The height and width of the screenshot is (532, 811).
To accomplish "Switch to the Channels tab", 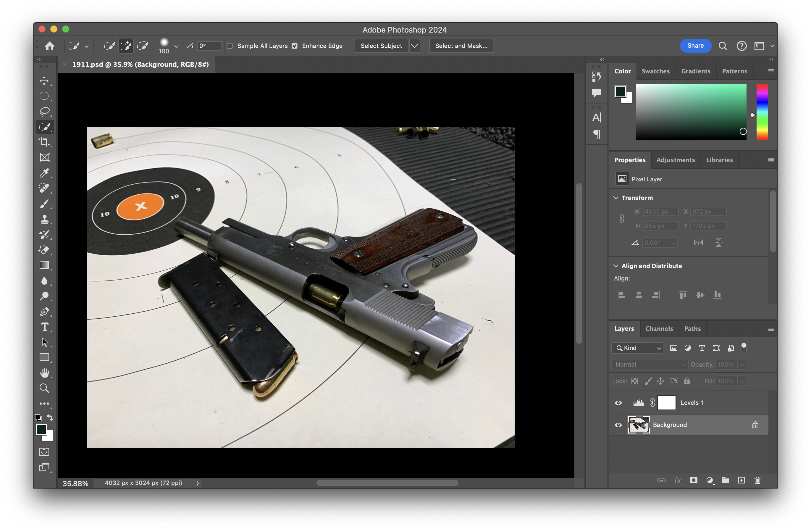I will coord(659,328).
